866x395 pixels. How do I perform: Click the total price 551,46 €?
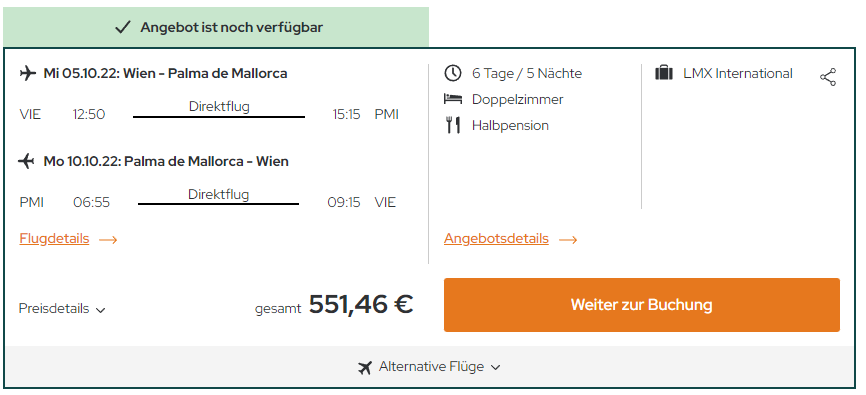[361, 304]
